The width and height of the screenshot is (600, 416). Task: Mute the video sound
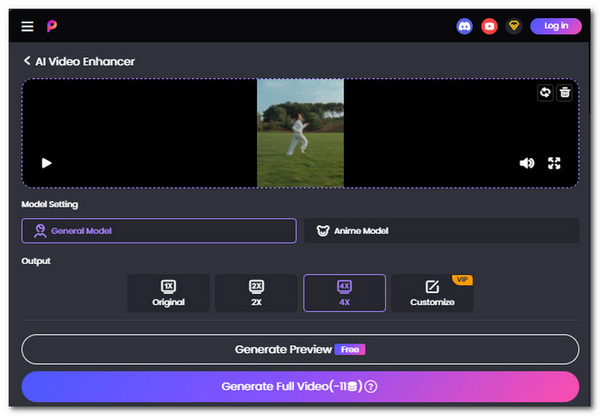pyautogui.click(x=527, y=163)
